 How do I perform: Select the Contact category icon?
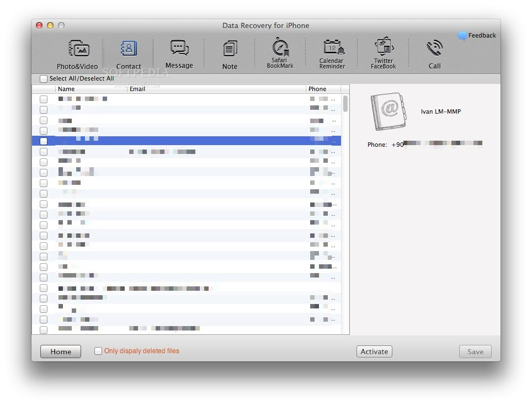129,49
